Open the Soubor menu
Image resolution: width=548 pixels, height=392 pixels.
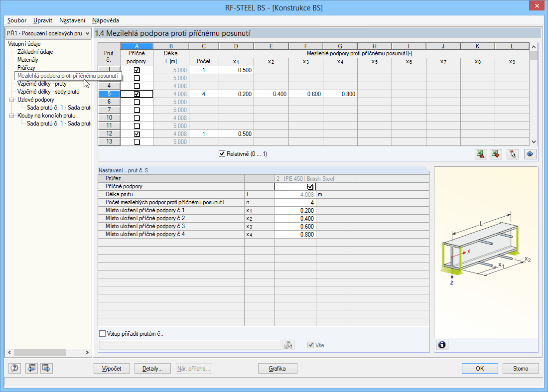pyautogui.click(x=17, y=20)
